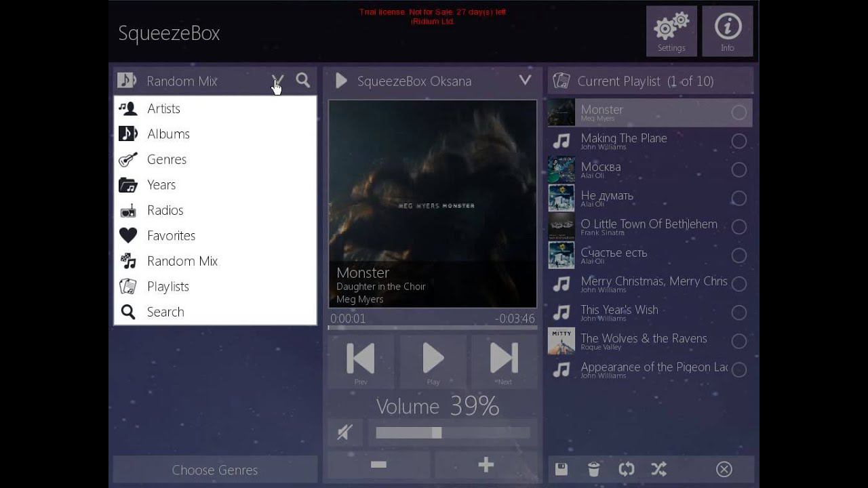The height and width of the screenshot is (488, 868).
Task: Select Albums from the menu
Action: click(x=215, y=134)
